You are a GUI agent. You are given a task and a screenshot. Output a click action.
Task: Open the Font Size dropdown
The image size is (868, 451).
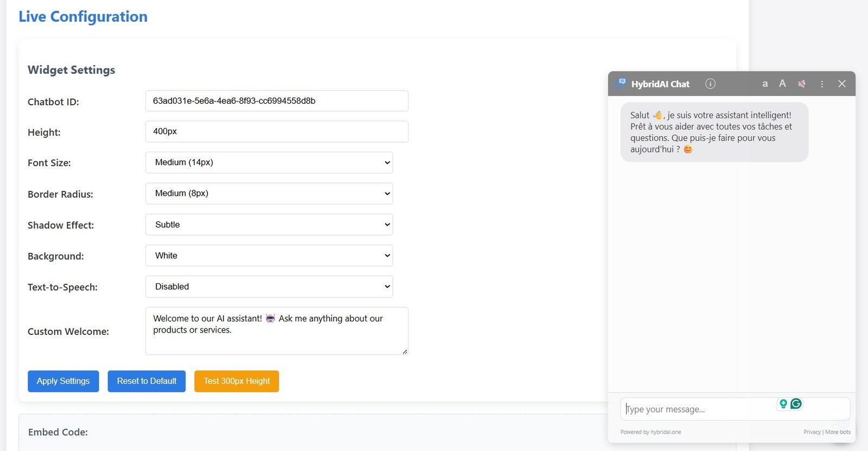point(269,162)
